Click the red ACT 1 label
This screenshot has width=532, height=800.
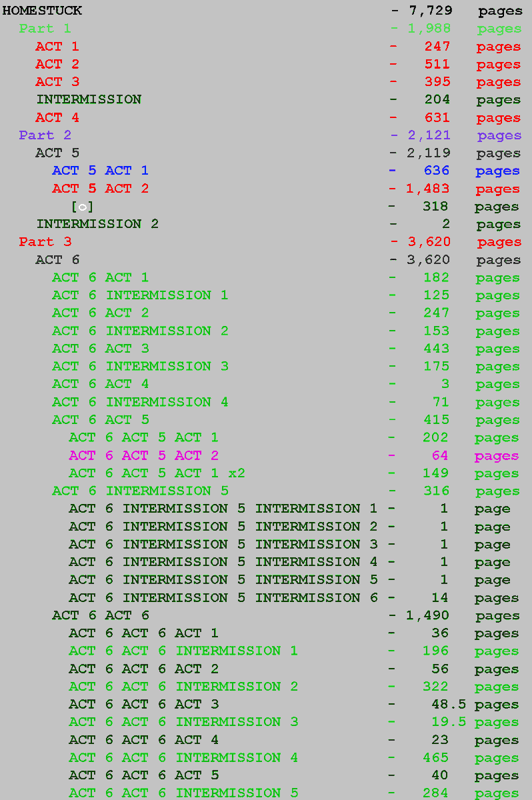(x=57, y=47)
